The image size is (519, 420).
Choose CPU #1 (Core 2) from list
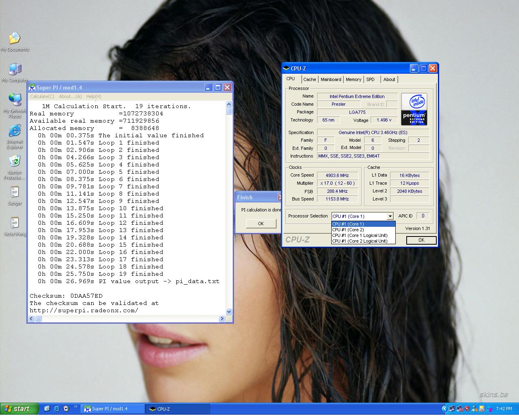(363, 230)
